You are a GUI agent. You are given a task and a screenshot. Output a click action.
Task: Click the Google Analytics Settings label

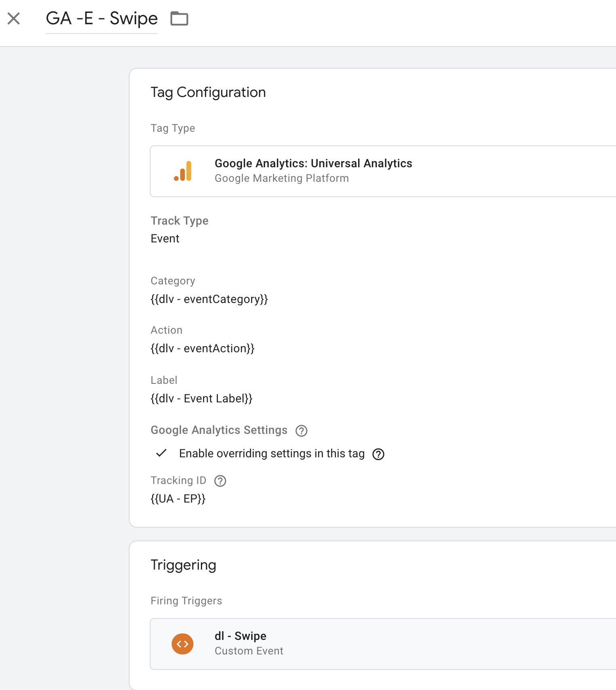pyautogui.click(x=219, y=430)
